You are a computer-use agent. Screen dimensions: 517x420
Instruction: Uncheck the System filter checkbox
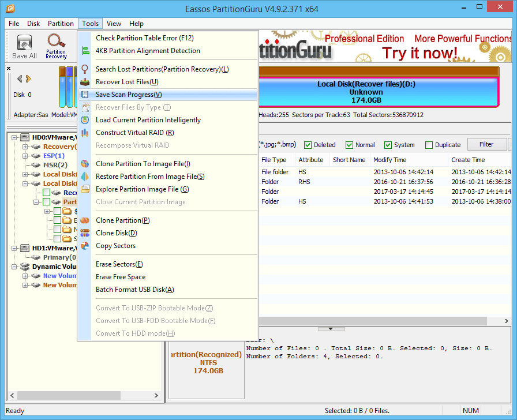click(x=388, y=145)
